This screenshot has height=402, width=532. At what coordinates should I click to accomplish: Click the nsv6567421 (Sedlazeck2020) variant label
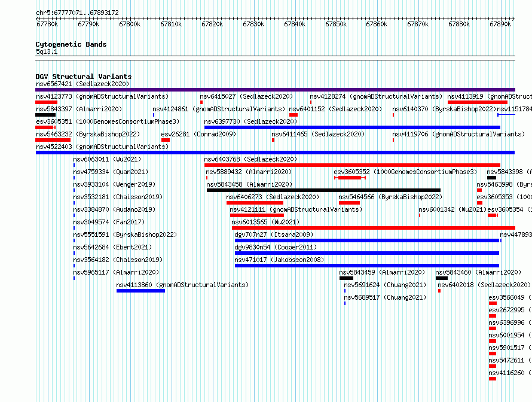click(x=82, y=84)
